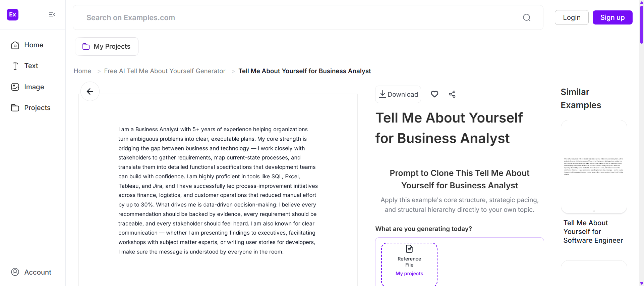Click the Sign up button

pyautogui.click(x=612, y=17)
